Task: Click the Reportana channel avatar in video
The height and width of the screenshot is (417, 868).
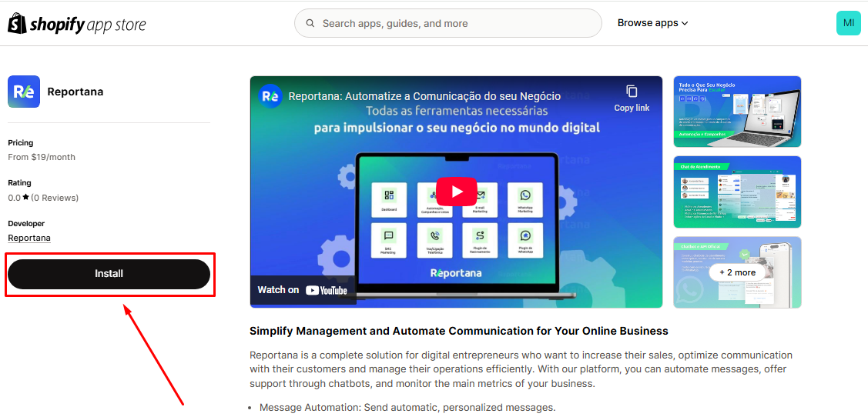Action: (270, 96)
